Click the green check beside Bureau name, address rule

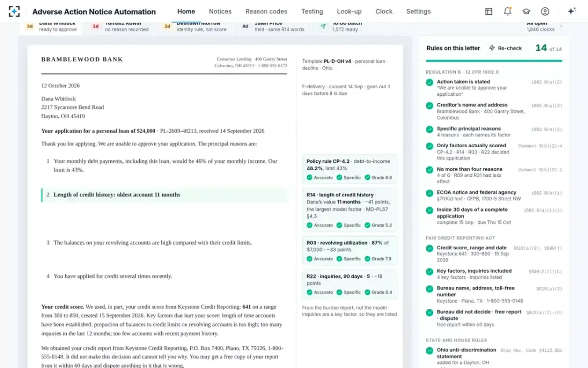coord(430,289)
